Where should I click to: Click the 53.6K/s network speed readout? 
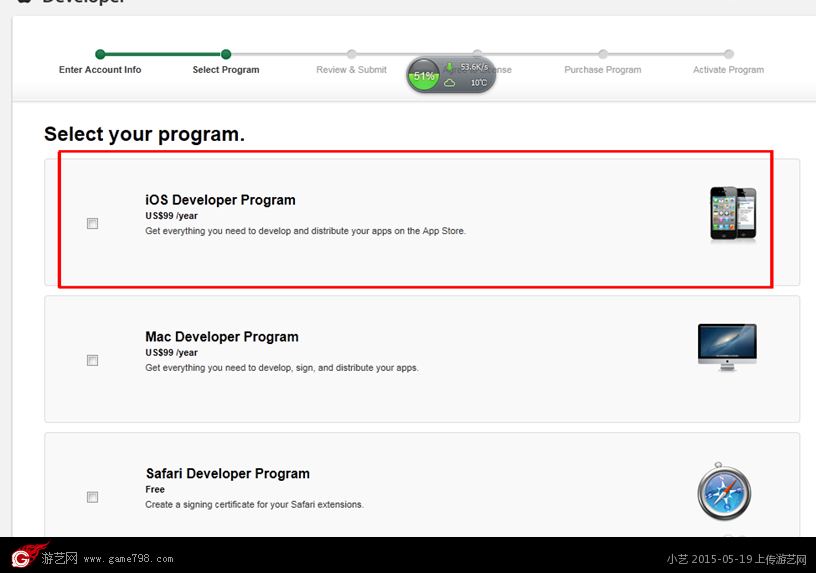pyautogui.click(x=474, y=67)
